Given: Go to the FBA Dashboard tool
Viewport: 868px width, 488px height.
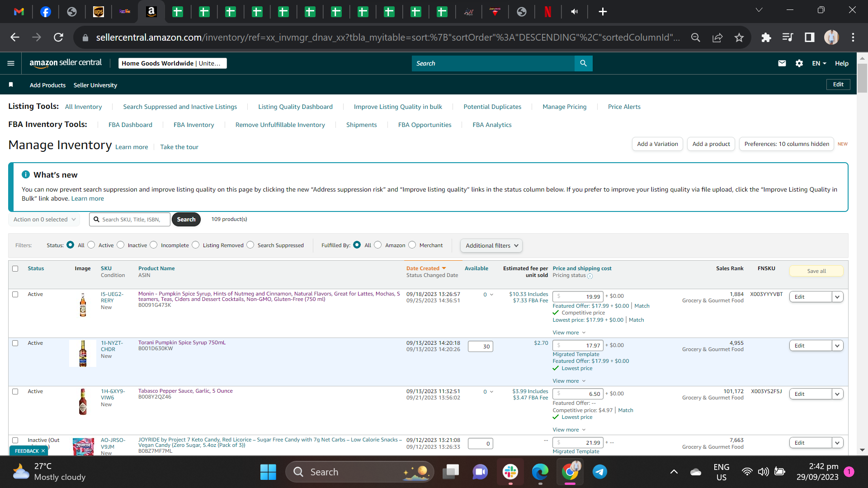Looking at the screenshot, I should tap(130, 125).
